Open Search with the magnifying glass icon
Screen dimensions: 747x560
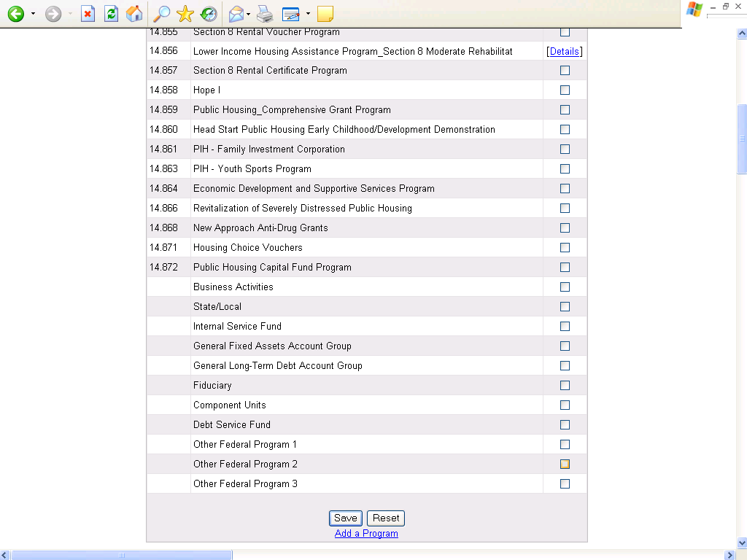161,13
